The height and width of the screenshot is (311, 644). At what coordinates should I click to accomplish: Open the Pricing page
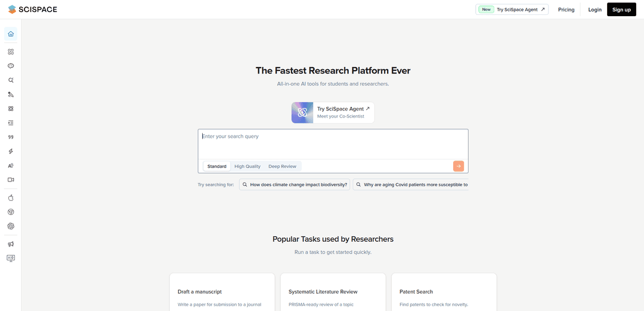pos(566,10)
